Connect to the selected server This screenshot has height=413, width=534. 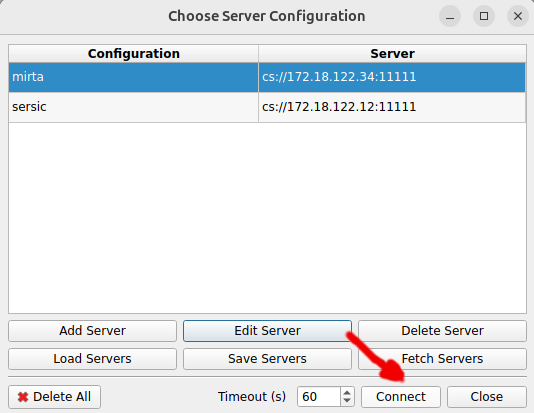[401, 397]
